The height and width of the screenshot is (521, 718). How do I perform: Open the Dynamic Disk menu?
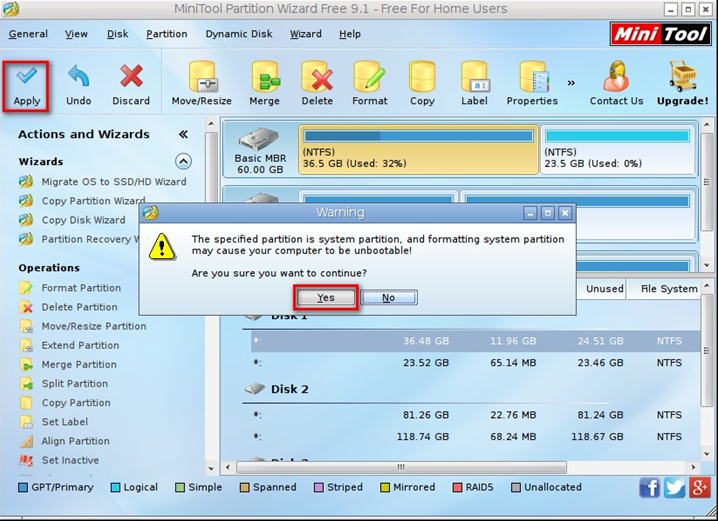pyautogui.click(x=239, y=34)
